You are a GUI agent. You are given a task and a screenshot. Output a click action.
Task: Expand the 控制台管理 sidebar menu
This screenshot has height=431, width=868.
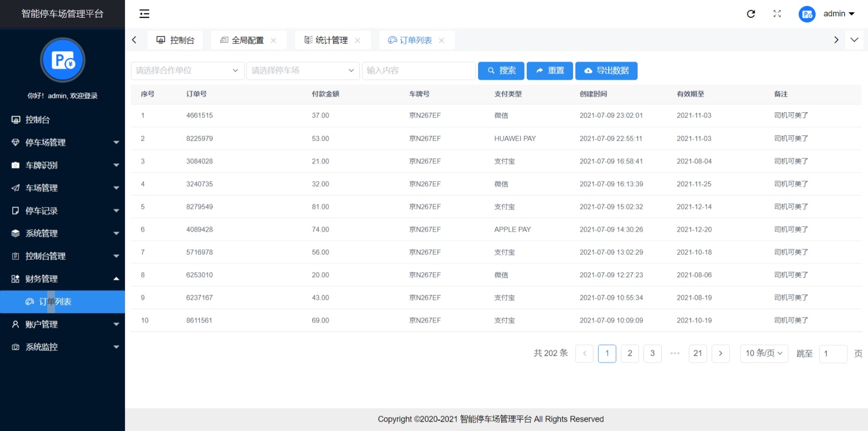click(x=63, y=256)
